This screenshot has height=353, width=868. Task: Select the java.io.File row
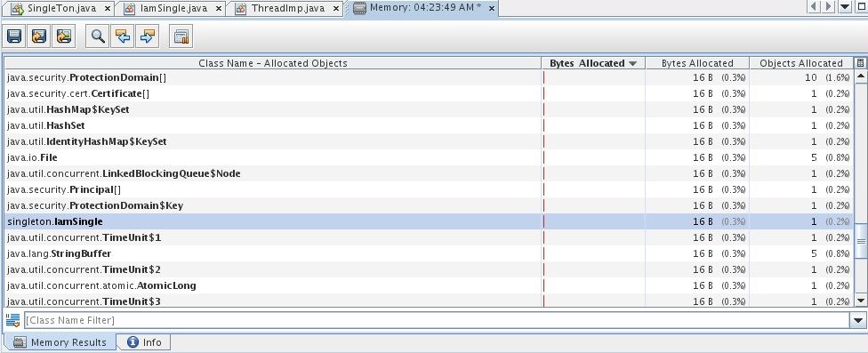coord(429,157)
